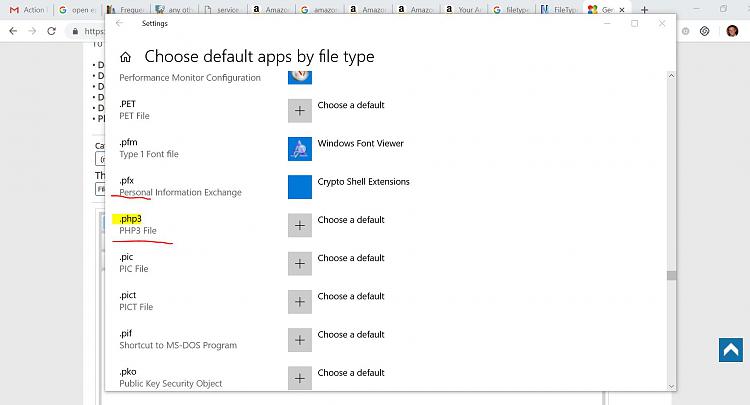Screen dimensions: 750x405
Task: Click the plus icon for .pict file type
Action: [x=300, y=302]
